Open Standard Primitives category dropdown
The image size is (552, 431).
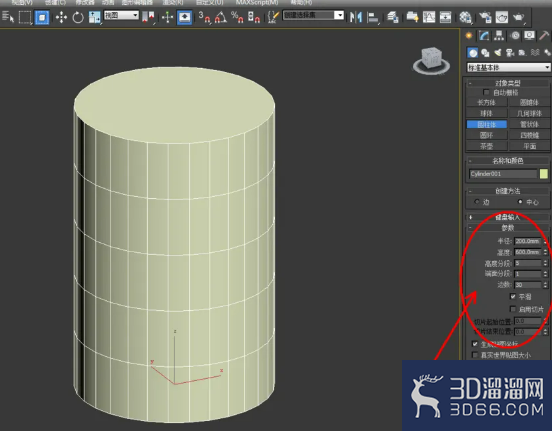(508, 67)
